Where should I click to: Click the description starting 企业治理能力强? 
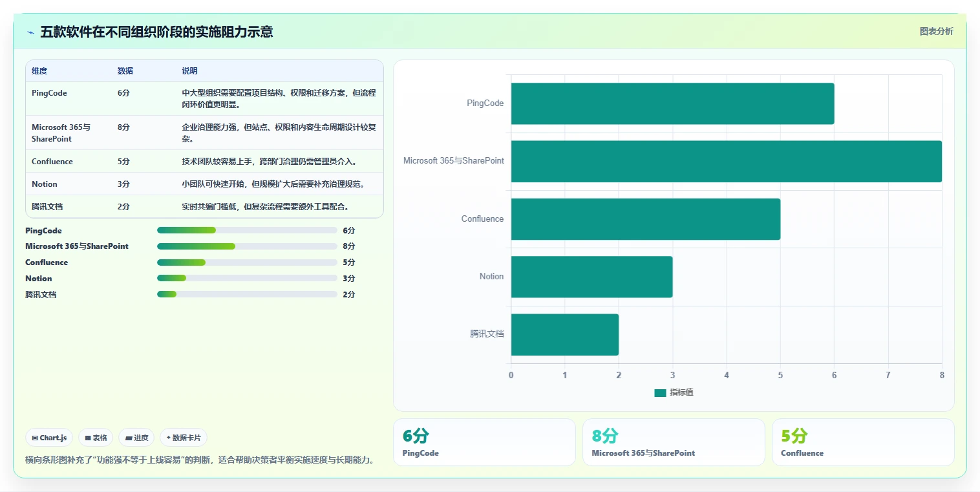[279, 133]
